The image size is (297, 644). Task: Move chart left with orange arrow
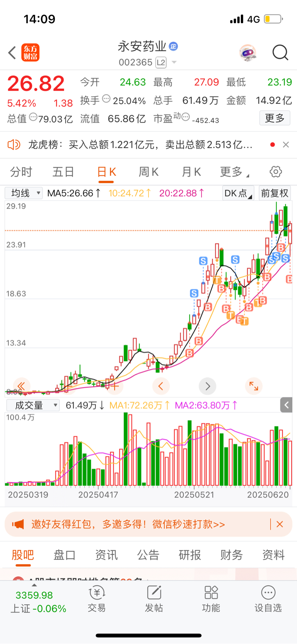pos(161,386)
